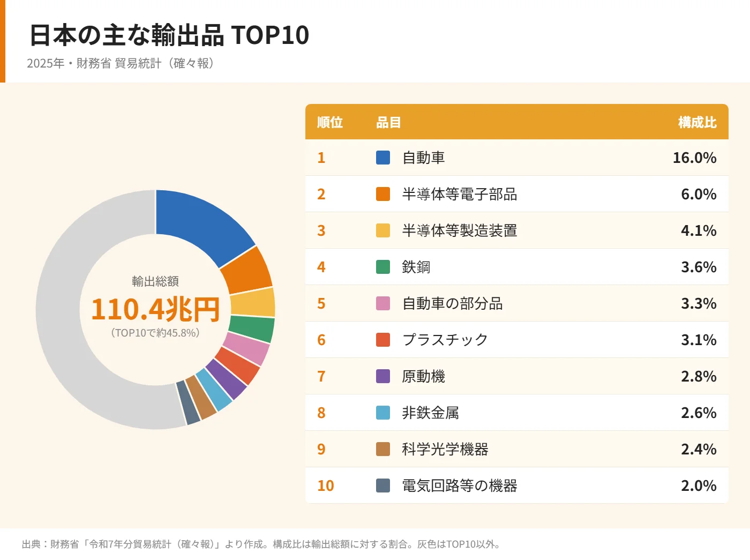
Task: Click the blue 自動車 color swatch
Action: pyautogui.click(x=383, y=158)
